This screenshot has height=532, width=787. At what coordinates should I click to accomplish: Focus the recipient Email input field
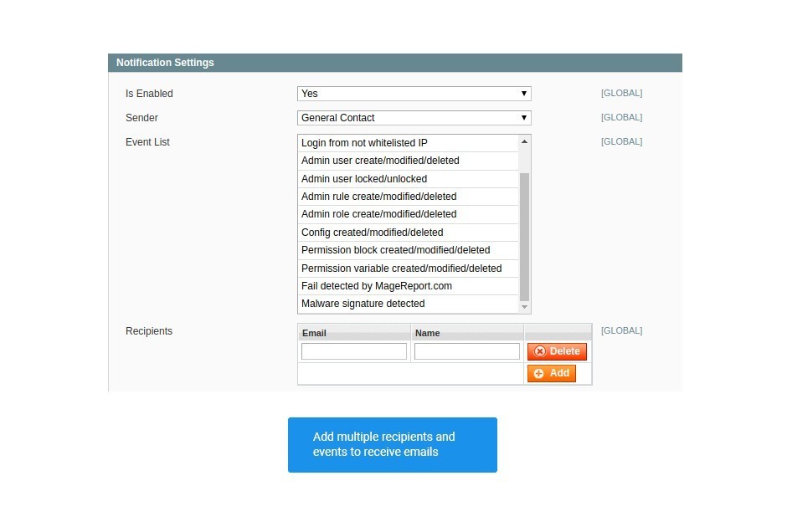354,351
